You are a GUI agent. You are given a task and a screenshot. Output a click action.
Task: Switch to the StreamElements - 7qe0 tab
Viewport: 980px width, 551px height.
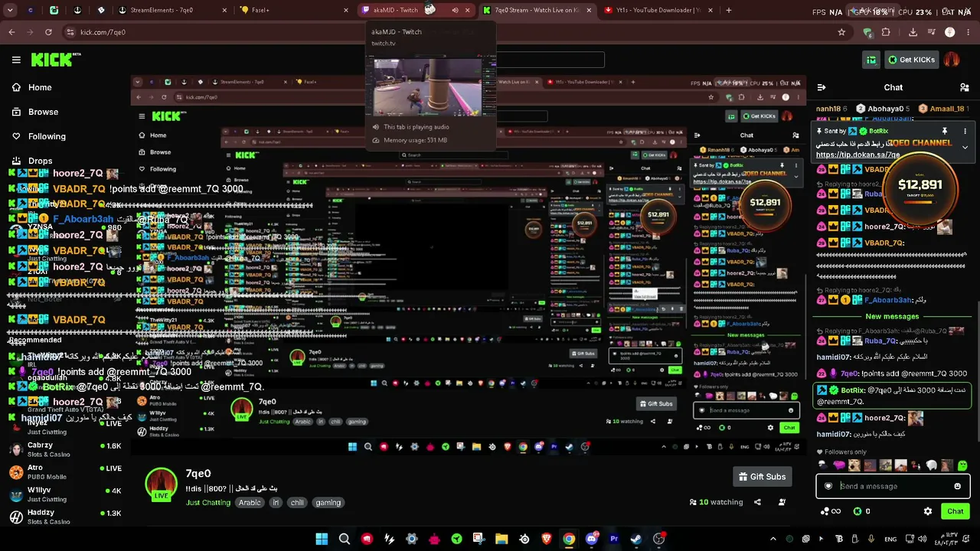pos(171,10)
